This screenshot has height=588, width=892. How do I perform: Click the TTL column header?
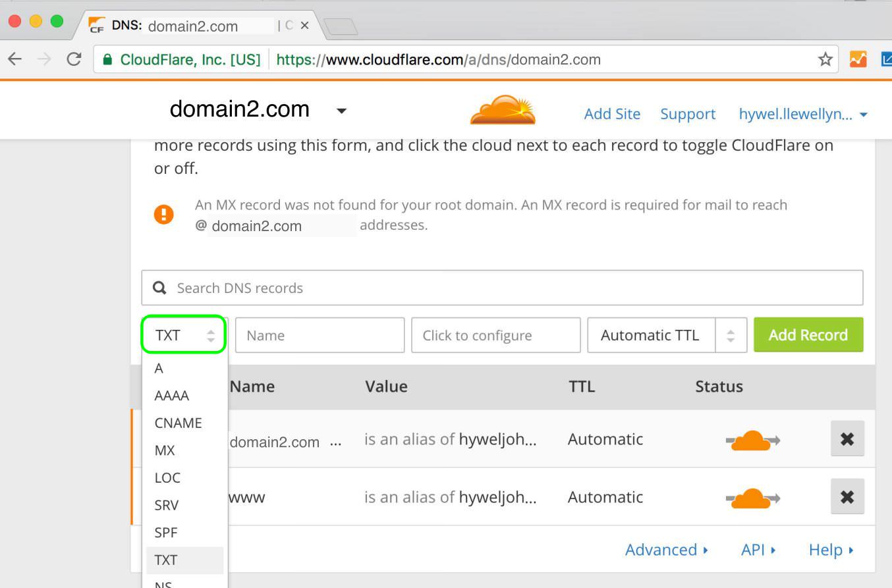point(582,387)
